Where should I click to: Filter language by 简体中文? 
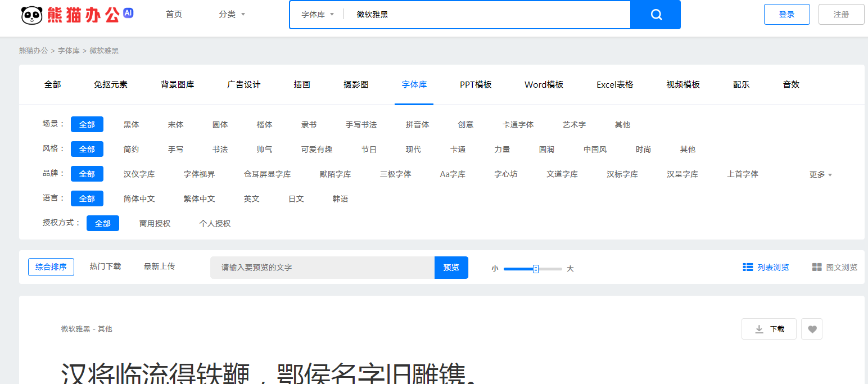(139, 199)
